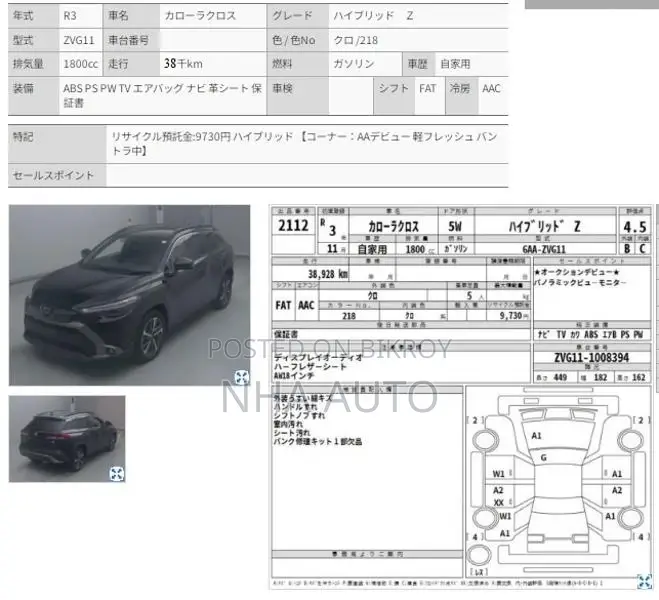This screenshot has width=659, height=600.
Task: Open the large front-view car photo
Action: click(x=129, y=295)
